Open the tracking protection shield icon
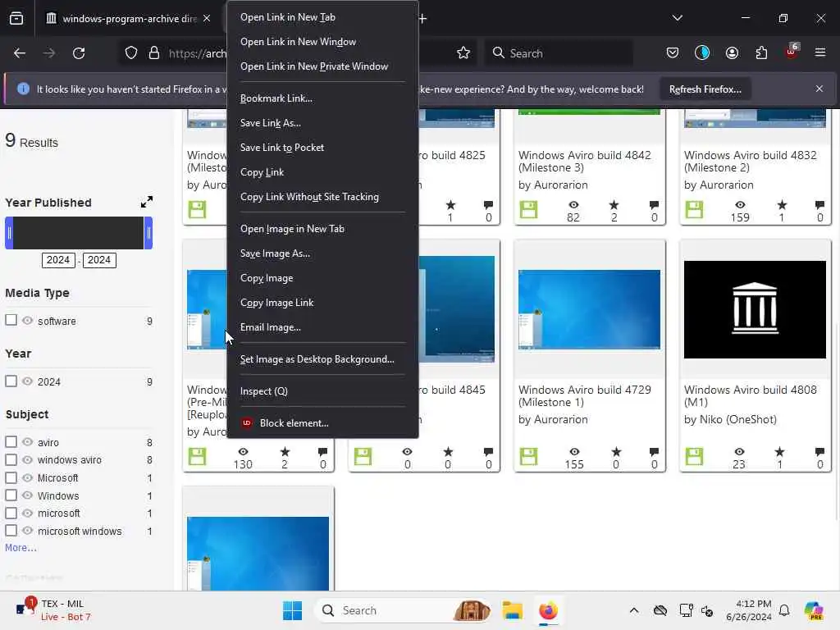 pyautogui.click(x=131, y=53)
